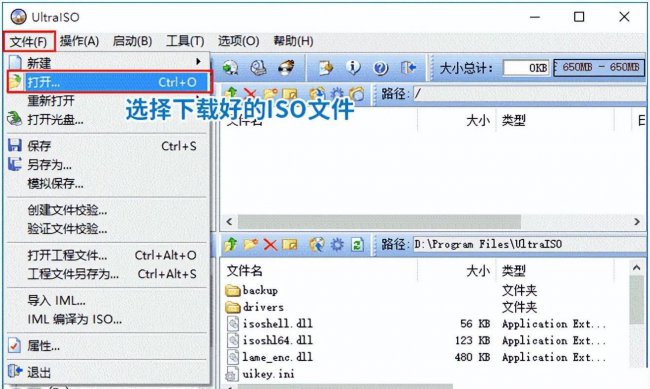Select 模拟保存... menu entry
Viewport: 650px width, 389px height.
coord(107,183)
